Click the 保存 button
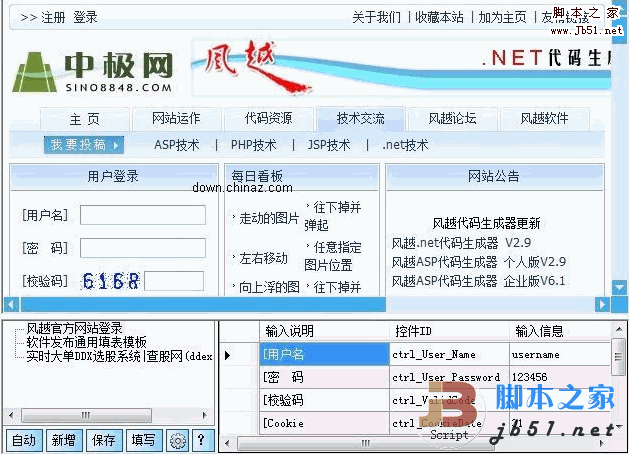629x454 pixels. pos(104,440)
